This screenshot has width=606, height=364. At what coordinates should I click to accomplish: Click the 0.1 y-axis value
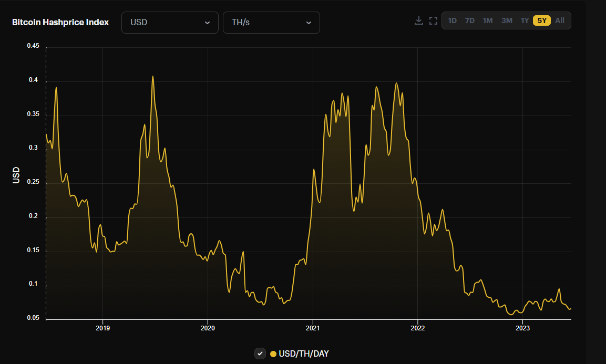coord(33,284)
